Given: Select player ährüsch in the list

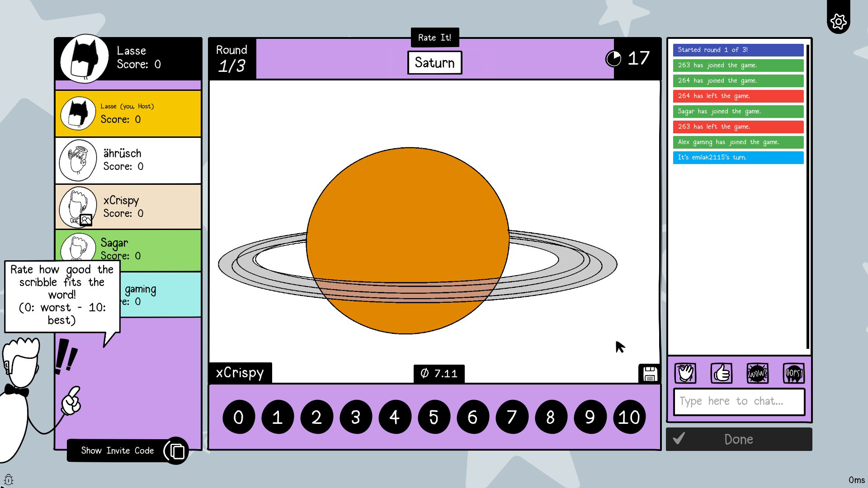Looking at the screenshot, I should (128, 160).
